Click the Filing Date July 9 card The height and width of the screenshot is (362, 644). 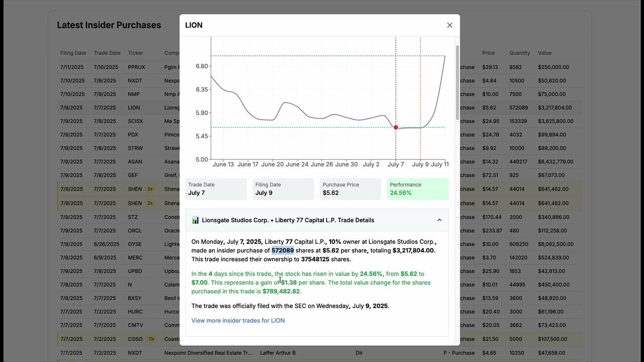click(x=283, y=189)
